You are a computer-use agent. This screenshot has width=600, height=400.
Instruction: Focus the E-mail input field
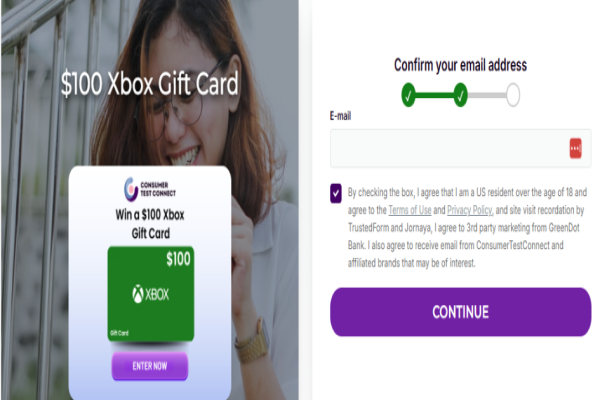coord(461,149)
